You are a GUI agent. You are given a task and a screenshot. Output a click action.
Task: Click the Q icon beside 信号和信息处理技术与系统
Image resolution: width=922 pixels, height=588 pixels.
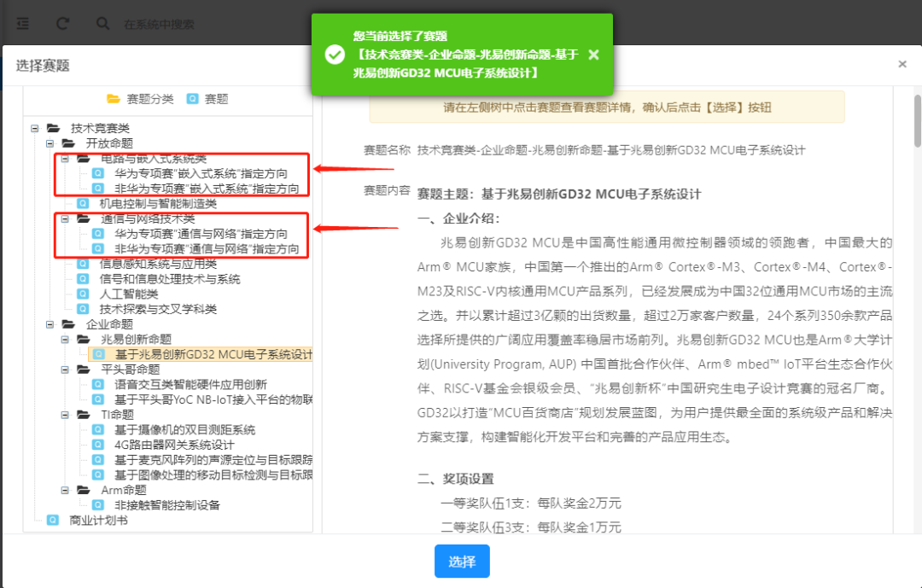point(83,279)
